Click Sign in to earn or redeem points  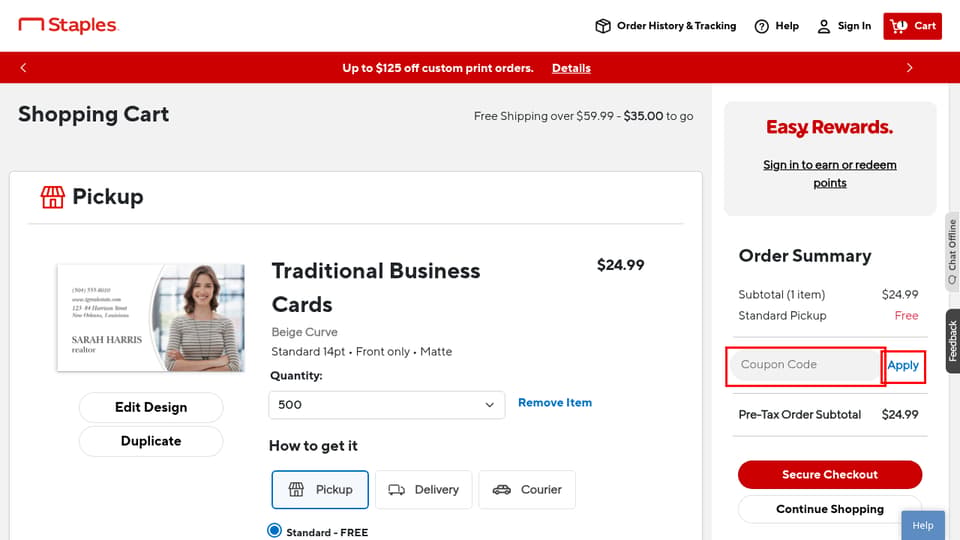[x=830, y=174]
